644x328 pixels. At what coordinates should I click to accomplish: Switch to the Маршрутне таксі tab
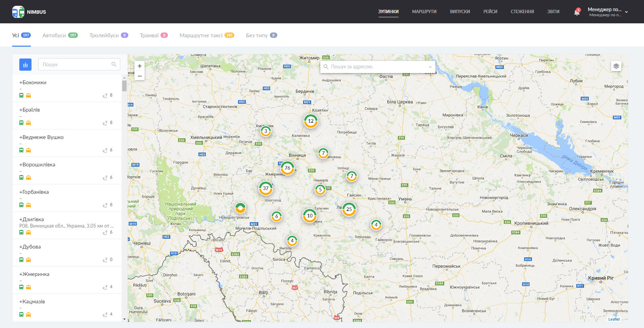tap(207, 36)
